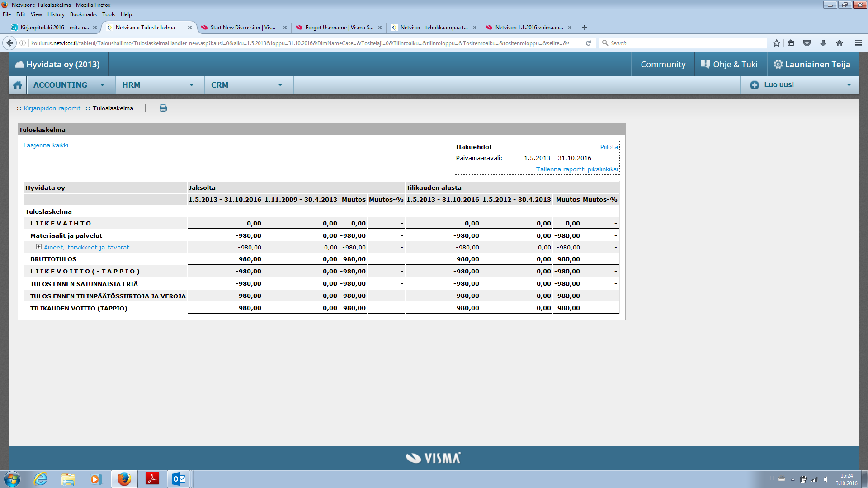This screenshot has height=488, width=868.
Task: Click the printer icon next to Tuloslaskelma
Action: coord(163,108)
